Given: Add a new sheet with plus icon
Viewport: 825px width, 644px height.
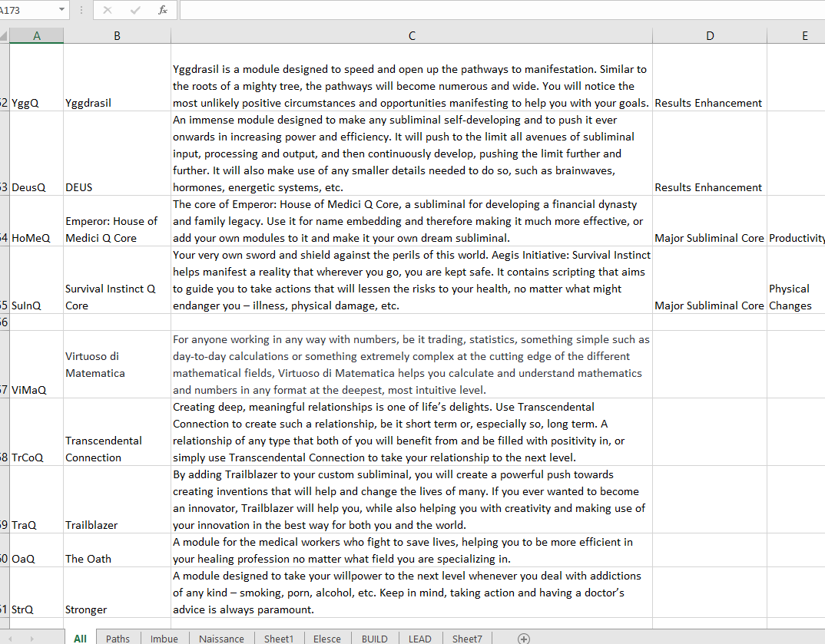Looking at the screenshot, I should 524,639.
